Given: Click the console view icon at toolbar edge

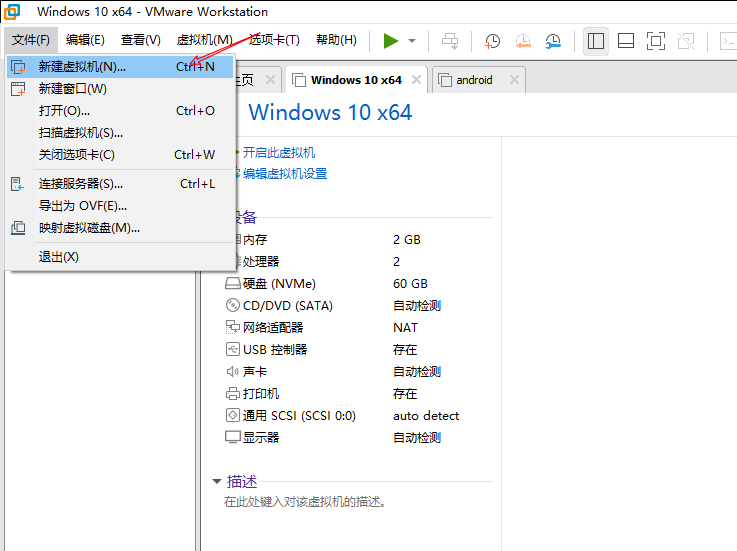Looking at the screenshot, I should tap(728, 41).
